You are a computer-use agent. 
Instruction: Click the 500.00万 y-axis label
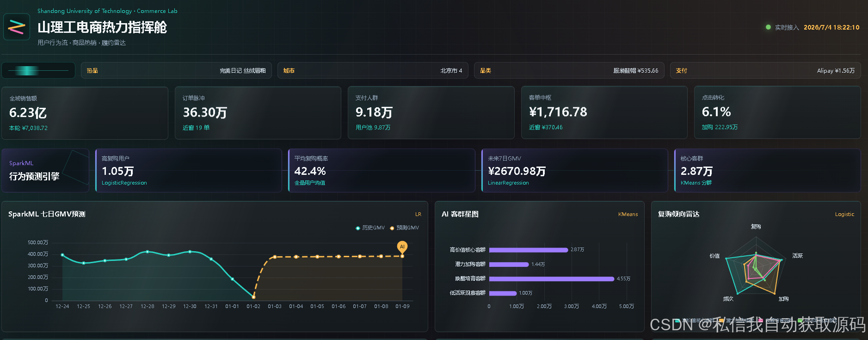(38, 242)
